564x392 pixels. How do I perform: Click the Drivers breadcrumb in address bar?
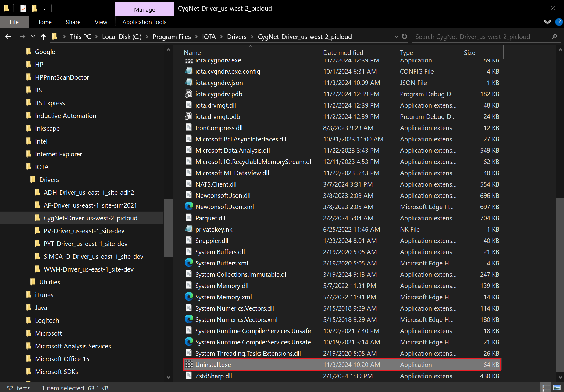coord(237,37)
